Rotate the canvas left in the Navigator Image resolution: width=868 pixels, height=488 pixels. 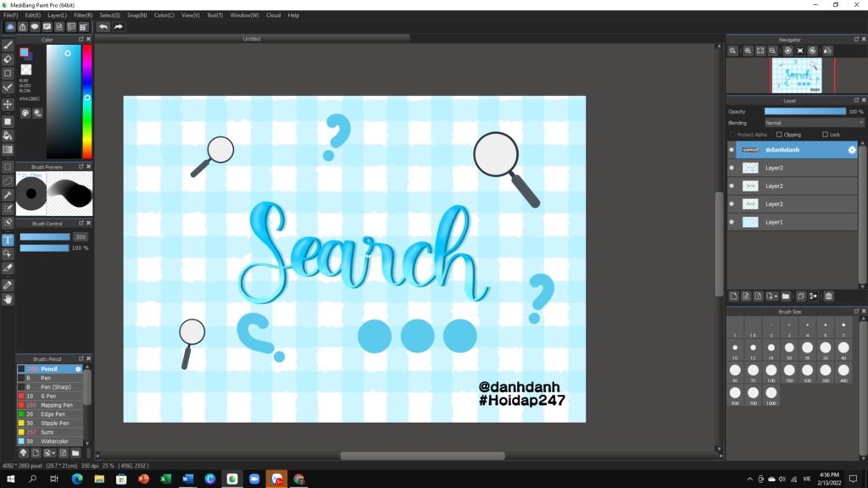(x=787, y=51)
